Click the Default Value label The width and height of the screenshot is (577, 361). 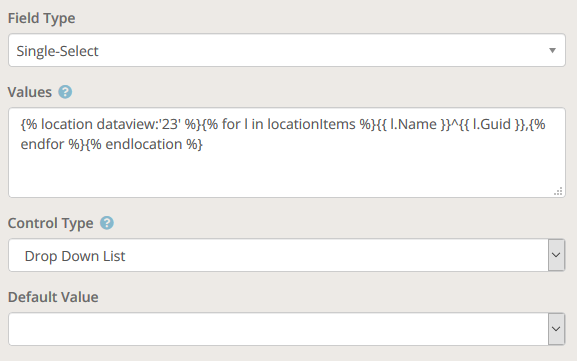coord(53,297)
